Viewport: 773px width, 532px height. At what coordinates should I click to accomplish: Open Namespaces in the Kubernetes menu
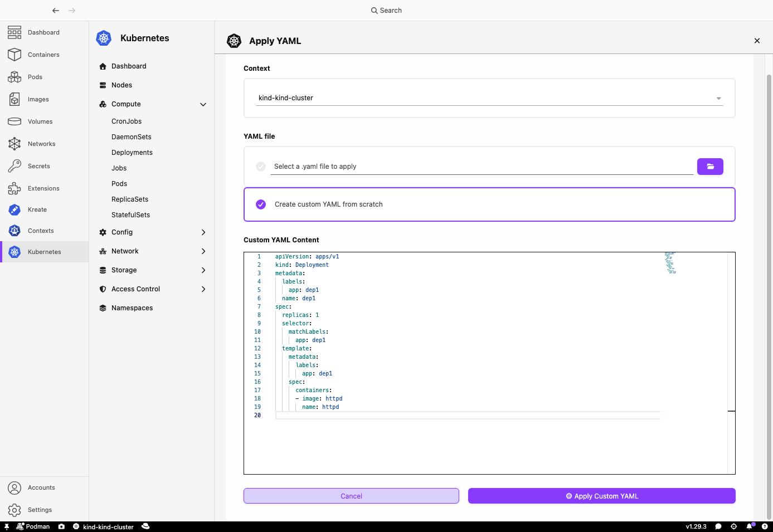(x=152, y=308)
